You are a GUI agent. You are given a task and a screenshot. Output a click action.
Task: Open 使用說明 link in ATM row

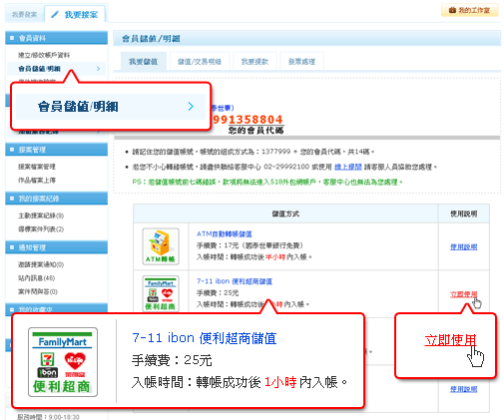pos(464,246)
